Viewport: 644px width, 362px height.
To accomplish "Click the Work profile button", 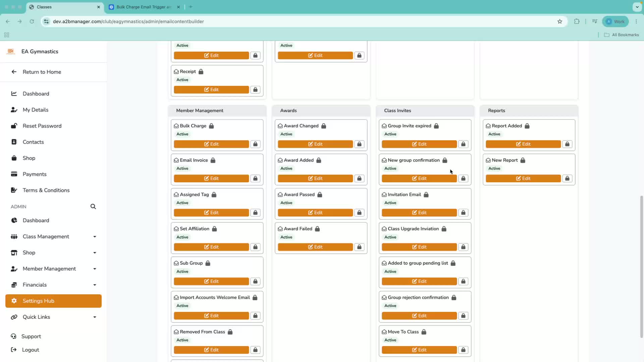I will 615,21.
